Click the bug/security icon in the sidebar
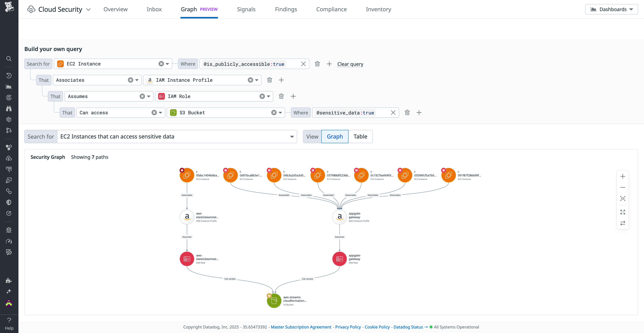The width and height of the screenshot is (644, 333). (9, 230)
